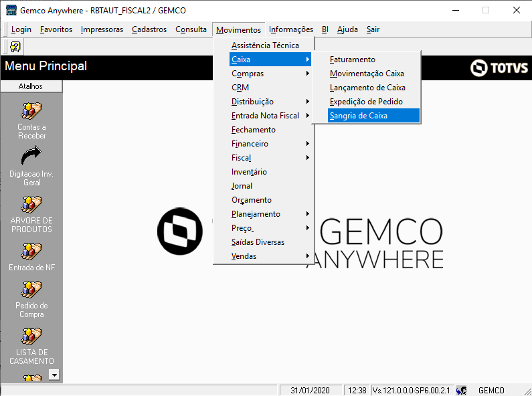Expand the Distribuição submenu
Viewport: 532px width, 396px height.
[270, 102]
